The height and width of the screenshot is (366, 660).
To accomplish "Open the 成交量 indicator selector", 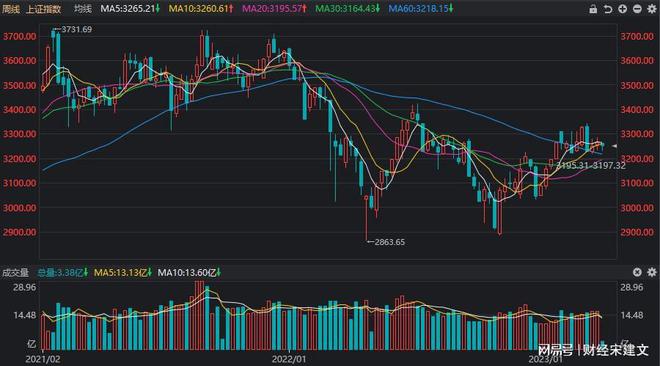I will pyautogui.click(x=15, y=273).
